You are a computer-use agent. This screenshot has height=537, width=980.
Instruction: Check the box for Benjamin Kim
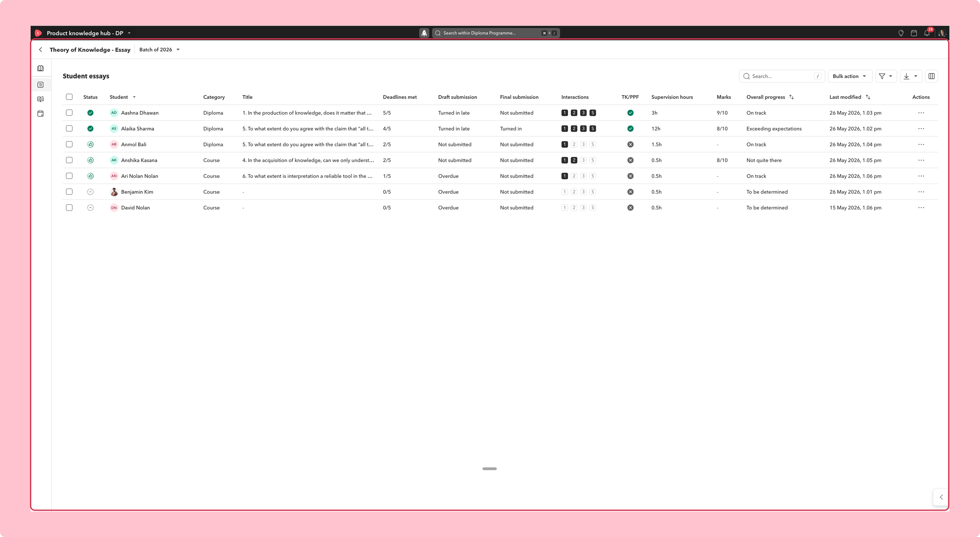pyautogui.click(x=69, y=192)
